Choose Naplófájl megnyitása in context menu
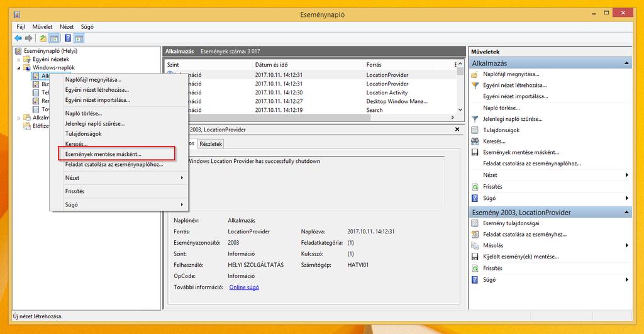Viewport: 644px width, 334px height. (x=119, y=80)
